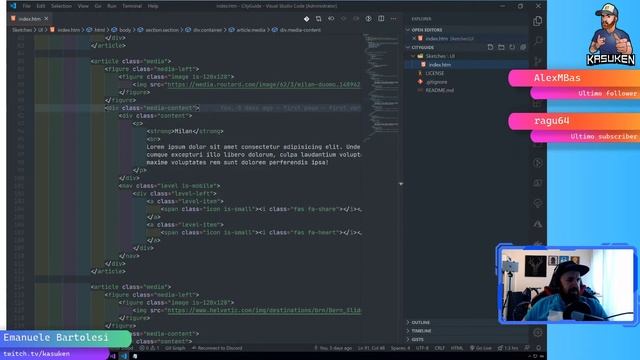640x360 pixels.
Task: Click the feedback icon in the status bar
Action: click(x=527, y=348)
